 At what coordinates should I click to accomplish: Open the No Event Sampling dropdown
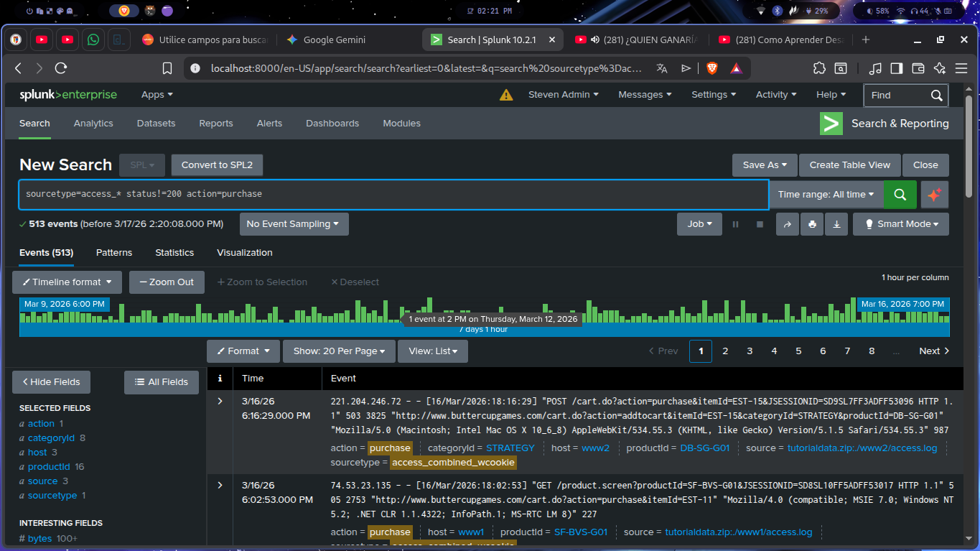[294, 224]
